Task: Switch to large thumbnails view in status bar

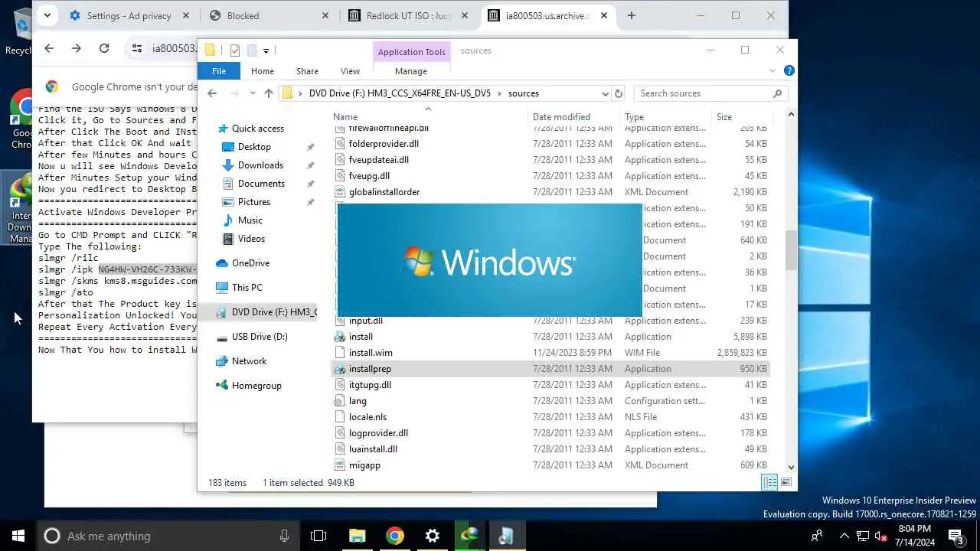Action: click(786, 482)
